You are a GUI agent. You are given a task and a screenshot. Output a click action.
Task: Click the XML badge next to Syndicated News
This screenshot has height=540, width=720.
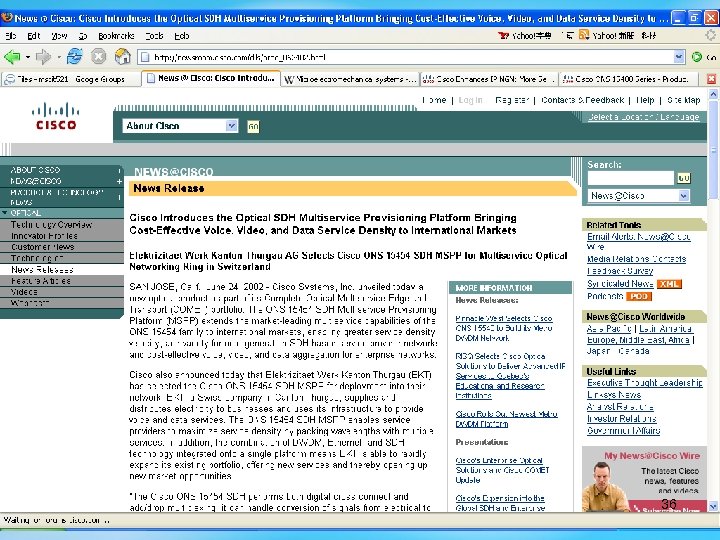[669, 284]
